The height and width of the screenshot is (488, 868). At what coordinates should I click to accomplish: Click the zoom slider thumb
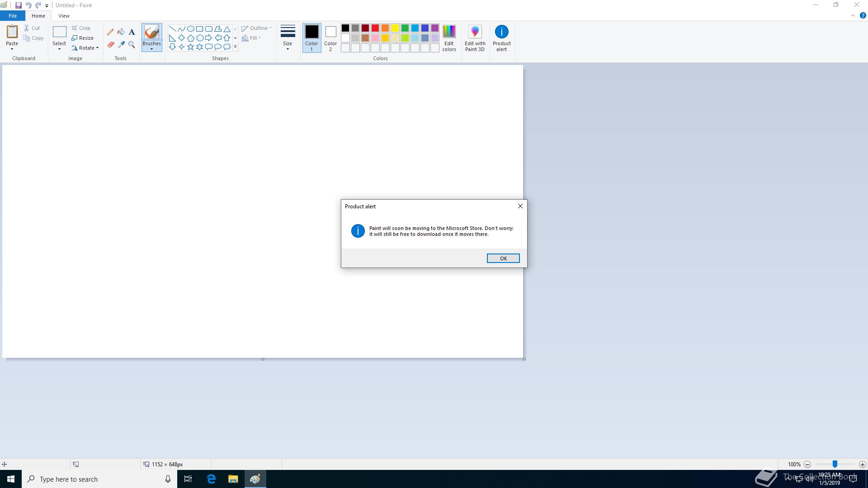(x=835, y=465)
